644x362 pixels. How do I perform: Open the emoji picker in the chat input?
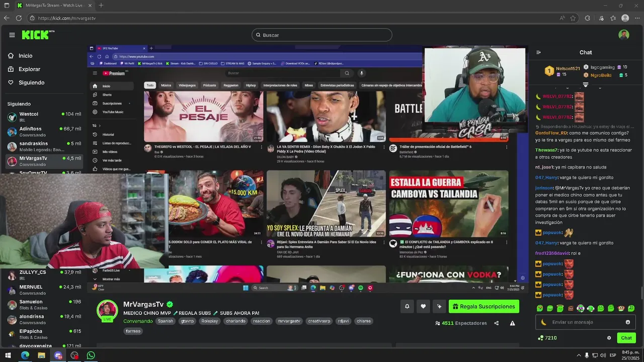[x=627, y=322]
